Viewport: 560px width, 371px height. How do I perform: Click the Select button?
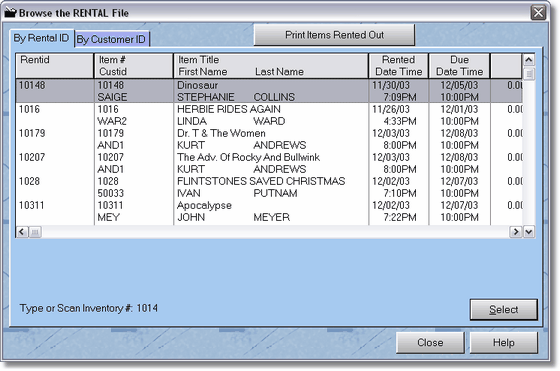click(x=504, y=310)
